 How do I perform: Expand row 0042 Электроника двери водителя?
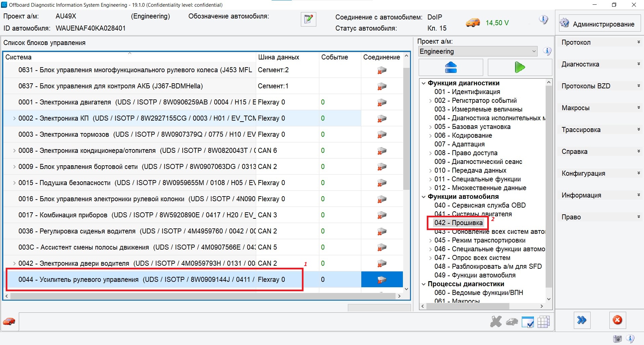pos(14,263)
